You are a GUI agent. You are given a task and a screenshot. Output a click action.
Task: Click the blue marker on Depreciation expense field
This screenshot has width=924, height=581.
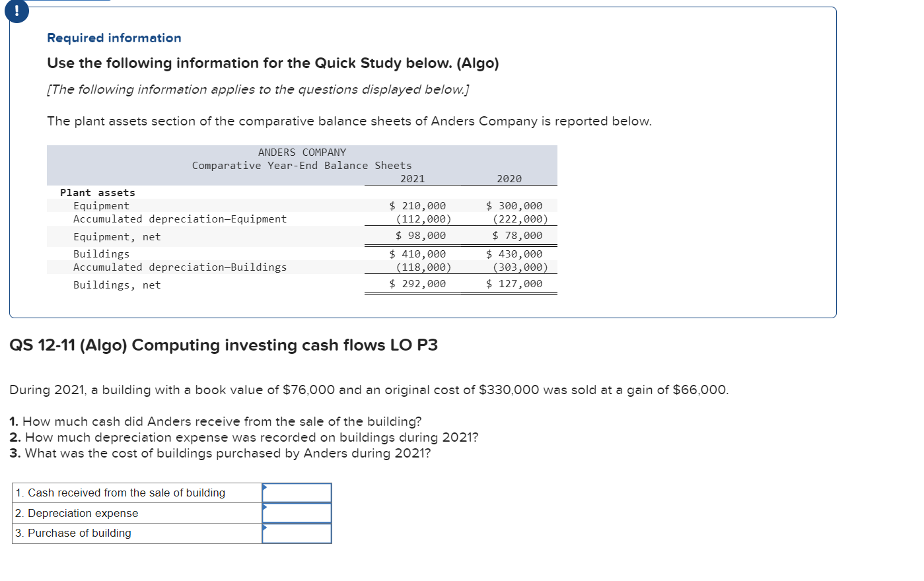265,508
